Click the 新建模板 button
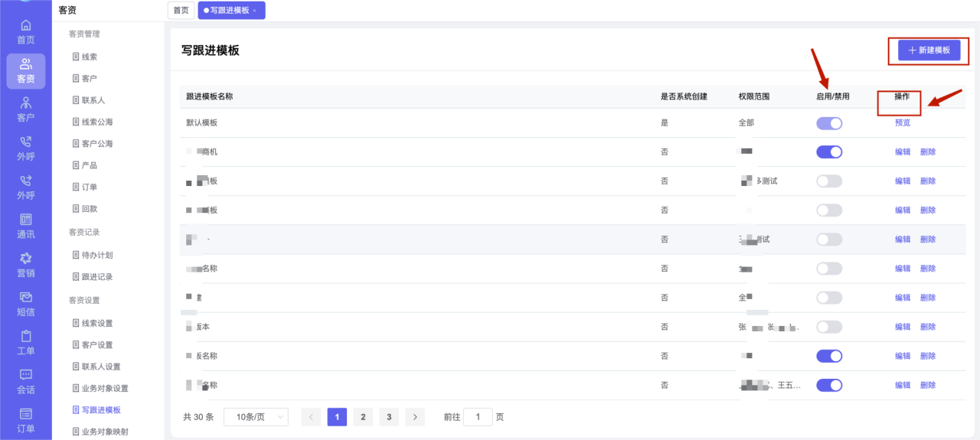 tap(929, 50)
